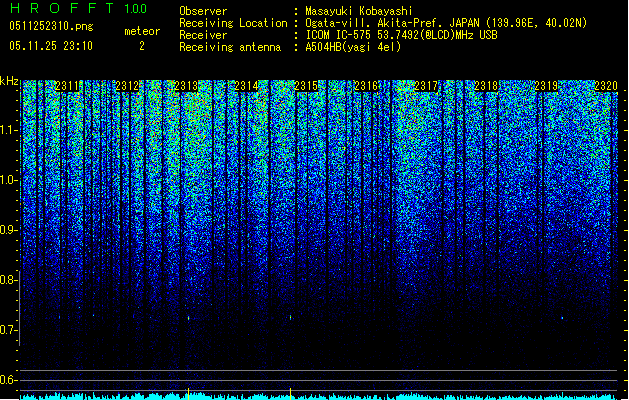Click the 2315 time axis label
The height and width of the screenshot is (400, 629).
point(306,86)
